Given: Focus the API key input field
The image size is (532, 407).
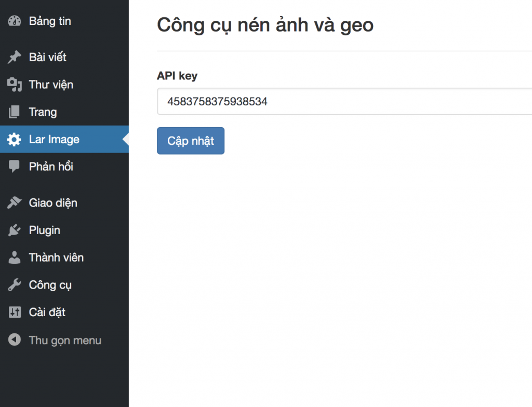Looking at the screenshot, I should (x=343, y=101).
